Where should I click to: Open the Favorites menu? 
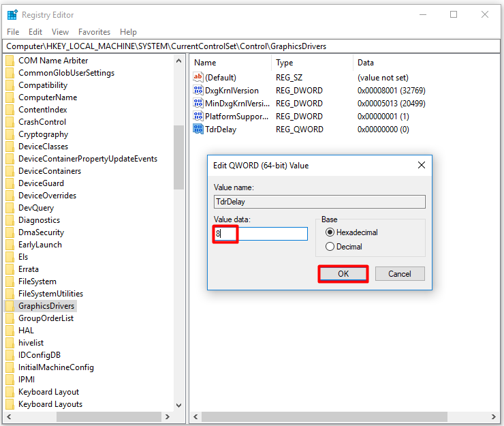[x=94, y=32]
